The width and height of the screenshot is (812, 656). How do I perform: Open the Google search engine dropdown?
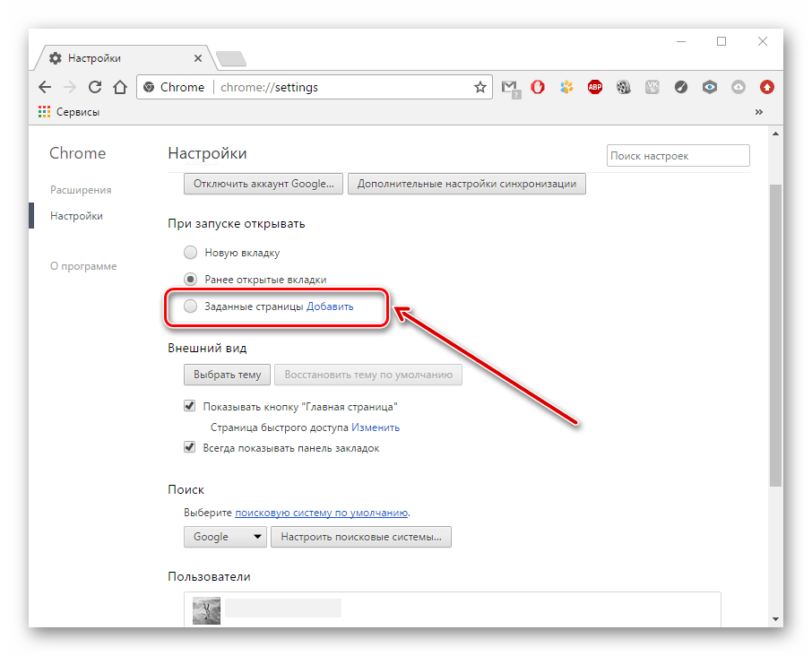(225, 537)
